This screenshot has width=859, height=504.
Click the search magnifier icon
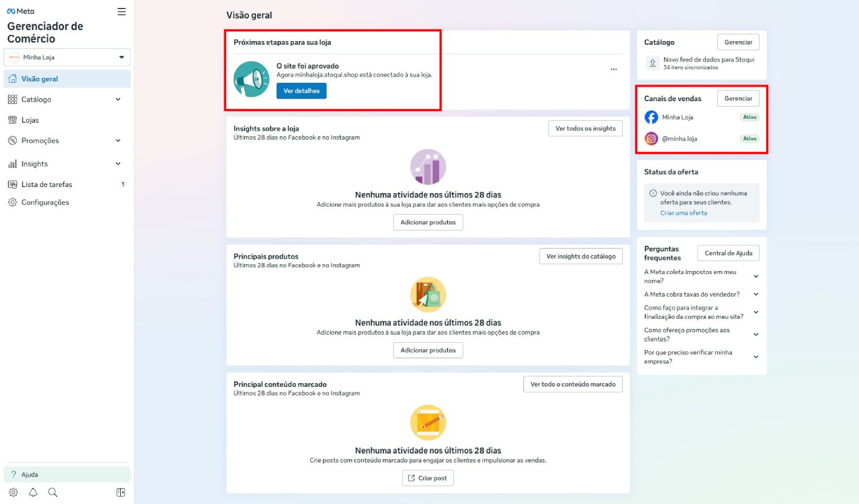pyautogui.click(x=53, y=492)
